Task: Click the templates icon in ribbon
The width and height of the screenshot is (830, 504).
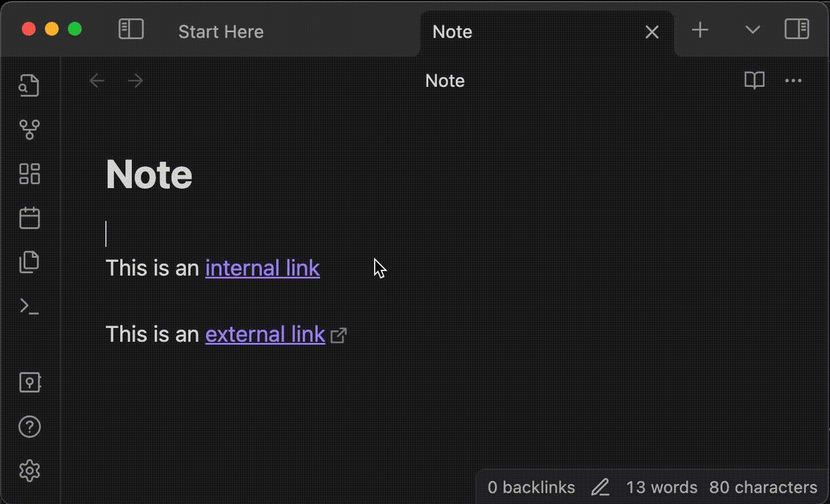Action: tap(29, 262)
